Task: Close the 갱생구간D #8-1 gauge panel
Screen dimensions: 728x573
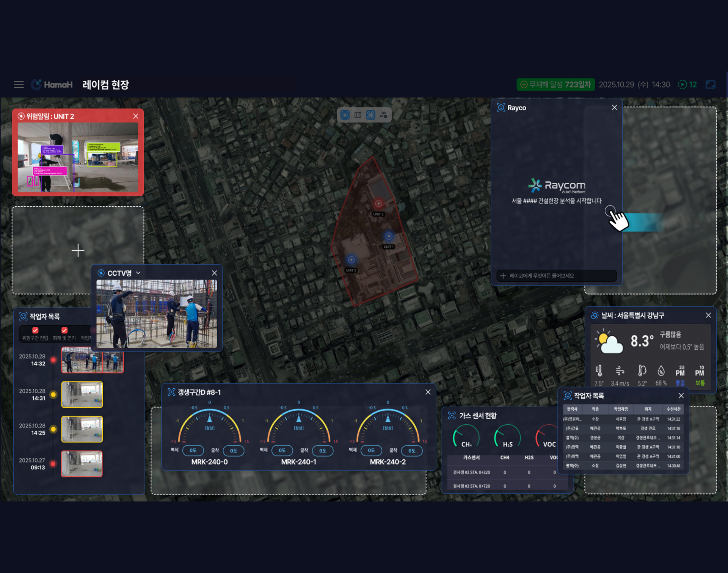Action: (x=428, y=392)
